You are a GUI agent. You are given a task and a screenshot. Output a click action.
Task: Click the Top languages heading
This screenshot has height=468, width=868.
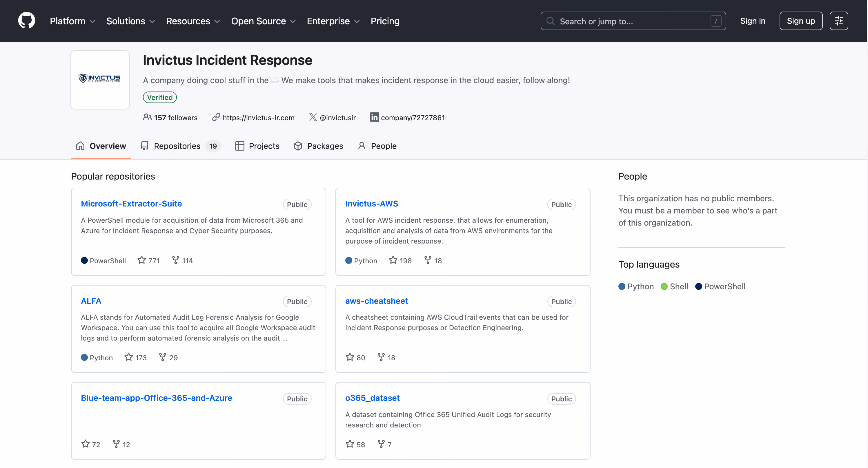click(649, 264)
